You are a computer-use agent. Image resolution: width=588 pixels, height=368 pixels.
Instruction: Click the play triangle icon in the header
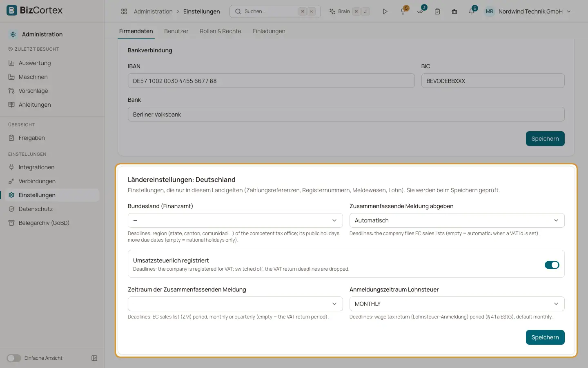pyautogui.click(x=385, y=11)
